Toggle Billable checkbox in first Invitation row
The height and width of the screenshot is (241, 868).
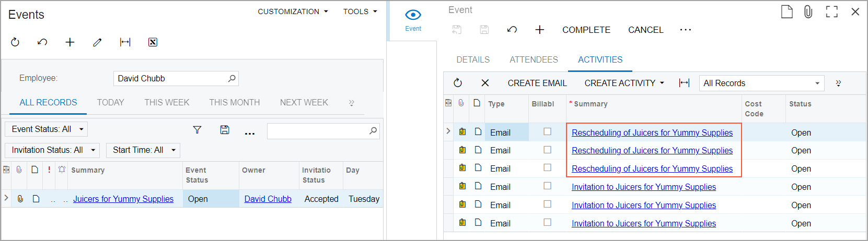tap(547, 186)
